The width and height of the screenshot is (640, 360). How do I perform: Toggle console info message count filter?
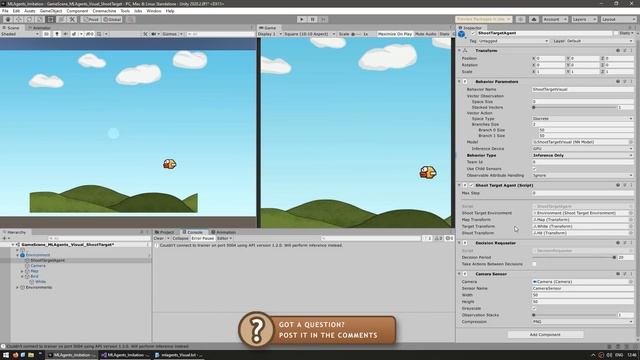coord(427,238)
